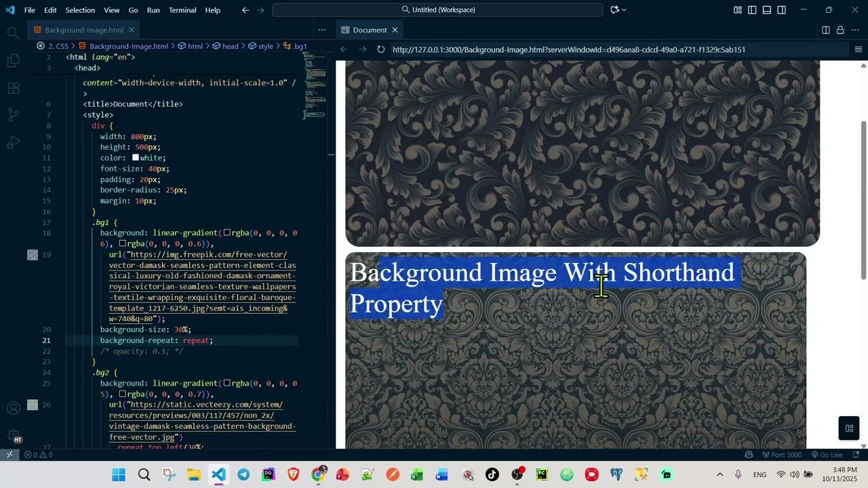Go back in editor navigation history

click(245, 10)
